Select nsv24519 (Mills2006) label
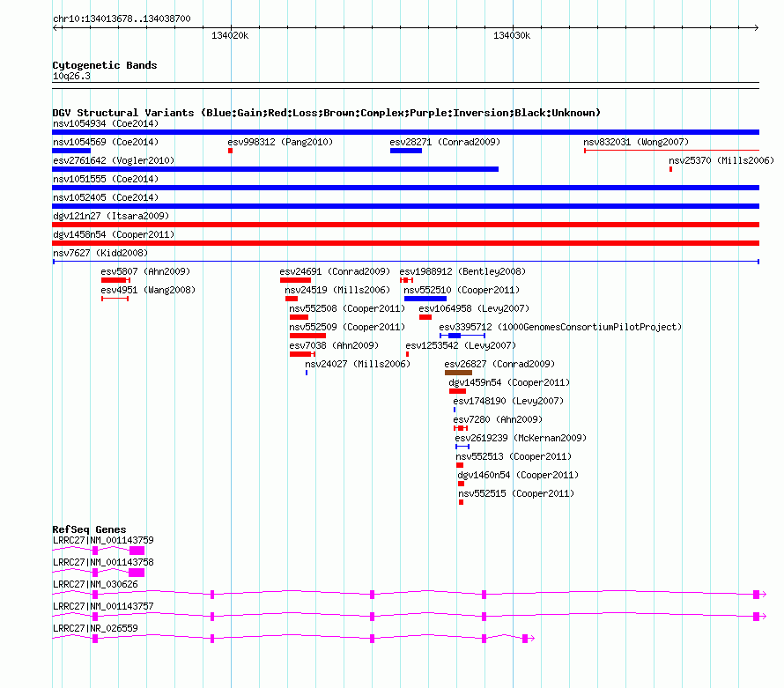Screen dimensions: 784x688 (x=337, y=290)
